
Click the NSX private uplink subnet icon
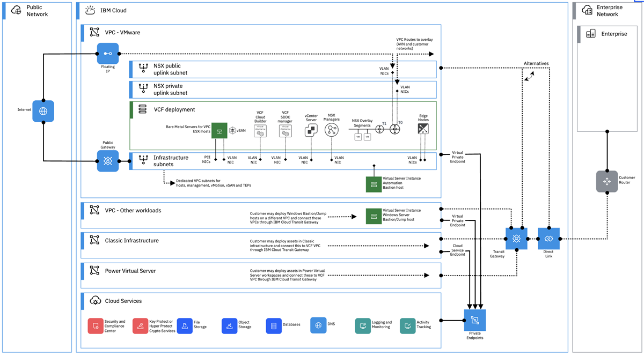coord(143,89)
